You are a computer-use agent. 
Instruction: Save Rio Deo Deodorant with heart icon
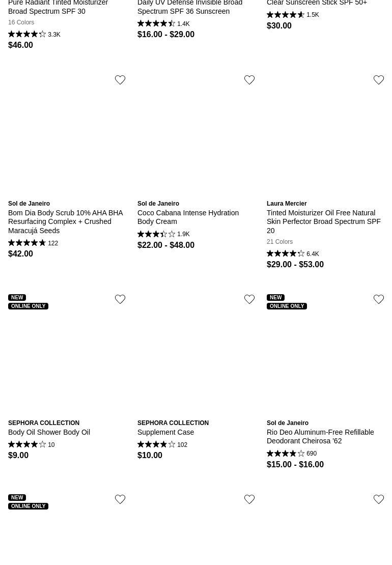[x=379, y=300]
